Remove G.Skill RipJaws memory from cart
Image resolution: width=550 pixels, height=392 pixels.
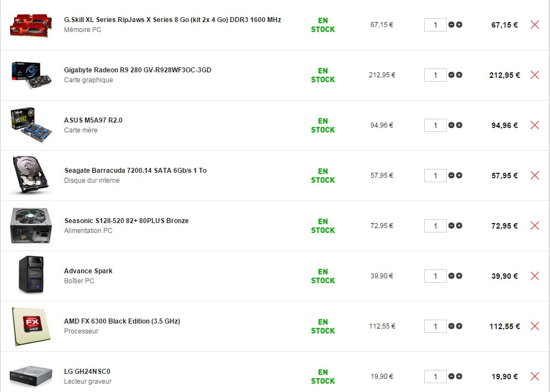tap(535, 25)
